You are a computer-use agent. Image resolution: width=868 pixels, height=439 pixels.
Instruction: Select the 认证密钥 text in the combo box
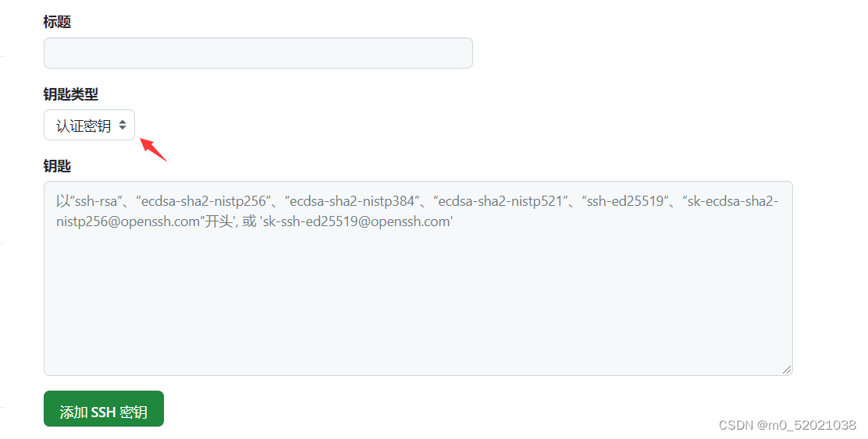(83, 126)
